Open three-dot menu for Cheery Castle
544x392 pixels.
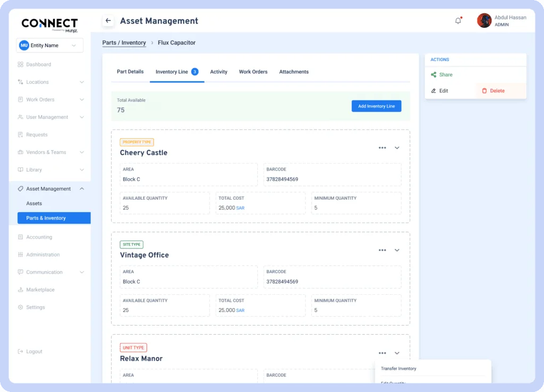[x=382, y=148]
